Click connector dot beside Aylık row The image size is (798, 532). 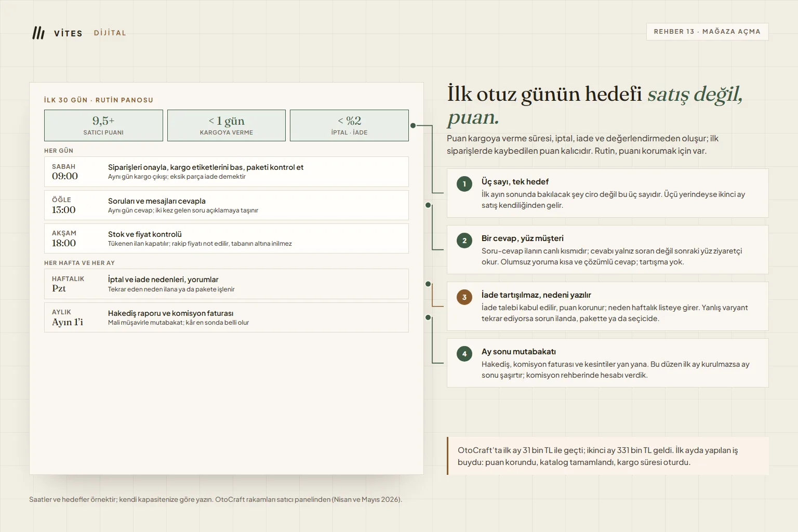428,317
